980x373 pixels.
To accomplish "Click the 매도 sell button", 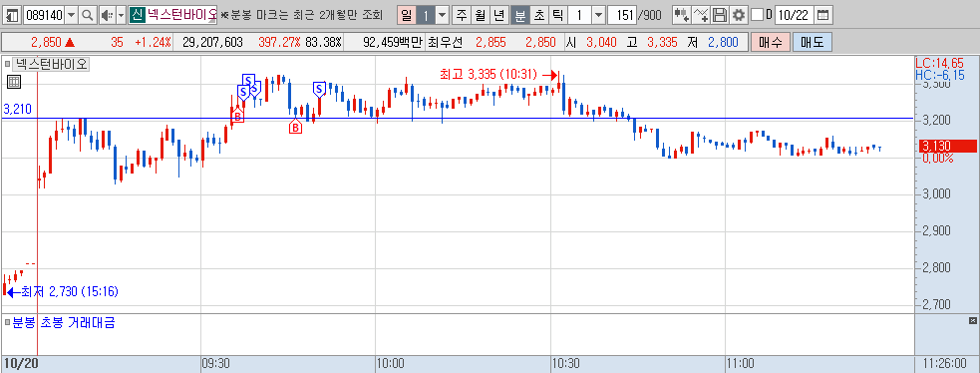I will tap(812, 43).
